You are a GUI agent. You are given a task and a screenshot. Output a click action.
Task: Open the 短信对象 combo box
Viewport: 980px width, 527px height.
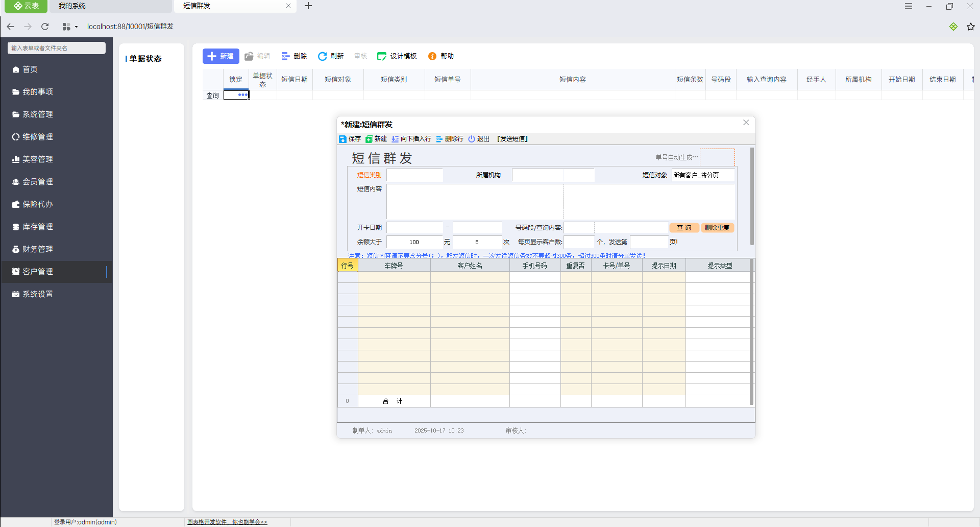pyautogui.click(x=702, y=175)
